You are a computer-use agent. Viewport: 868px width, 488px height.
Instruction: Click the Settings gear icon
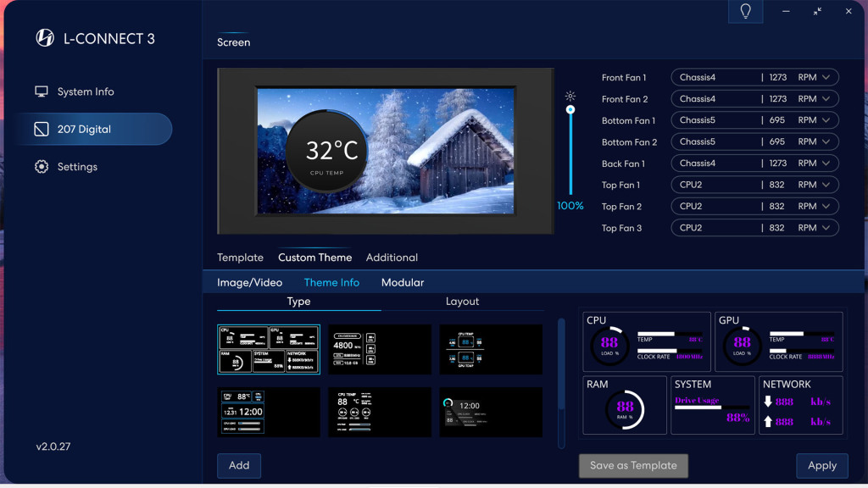pos(41,167)
